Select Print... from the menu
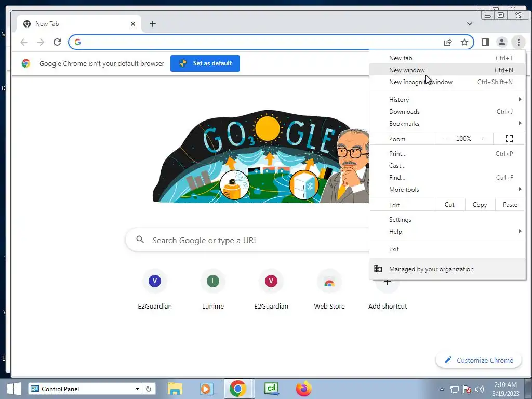Viewport: 532px width, 399px height. (447, 154)
